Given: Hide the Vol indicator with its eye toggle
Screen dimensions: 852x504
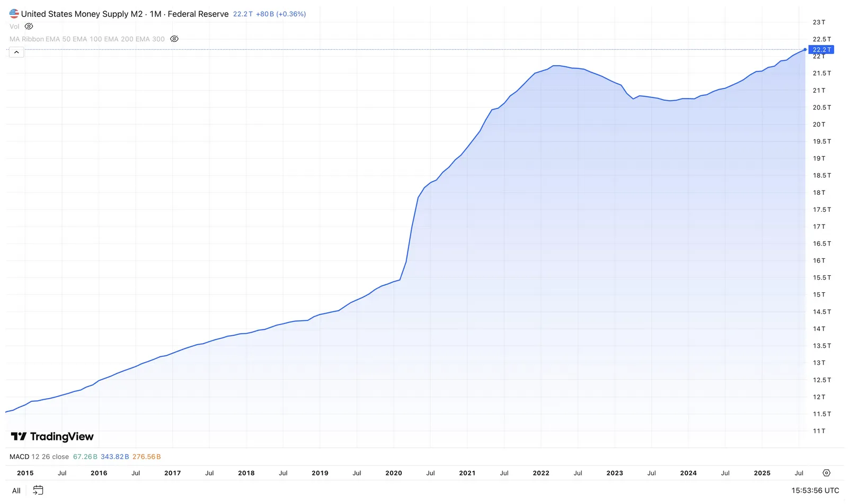Looking at the screenshot, I should coord(29,26).
